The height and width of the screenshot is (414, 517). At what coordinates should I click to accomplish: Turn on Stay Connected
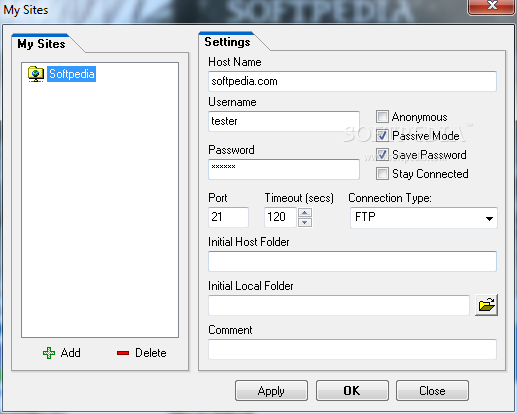point(382,174)
